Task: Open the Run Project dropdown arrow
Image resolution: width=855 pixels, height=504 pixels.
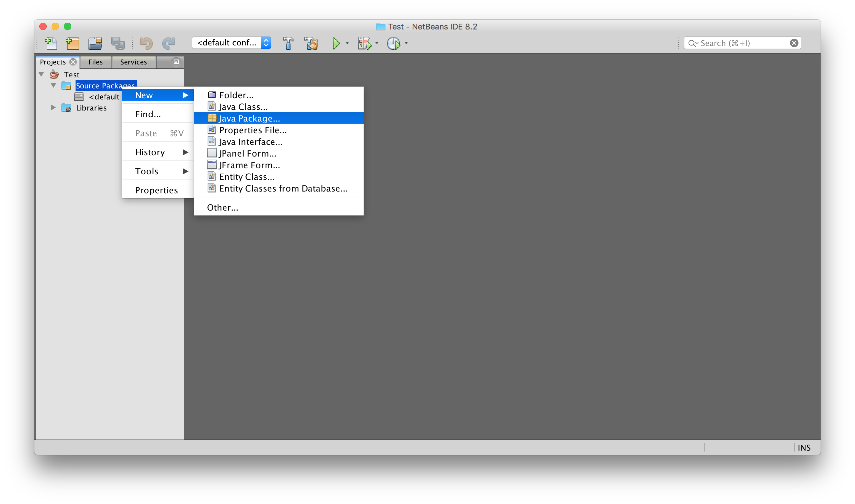Action: [347, 43]
